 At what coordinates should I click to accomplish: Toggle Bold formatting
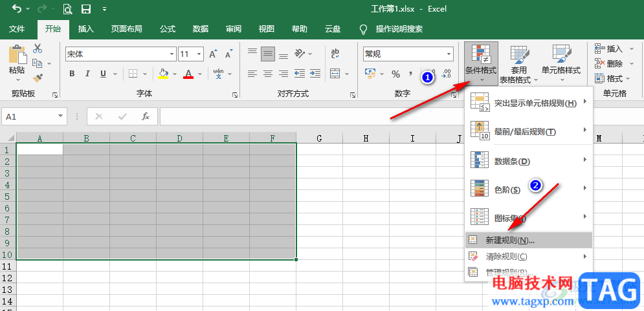pyautogui.click(x=72, y=74)
